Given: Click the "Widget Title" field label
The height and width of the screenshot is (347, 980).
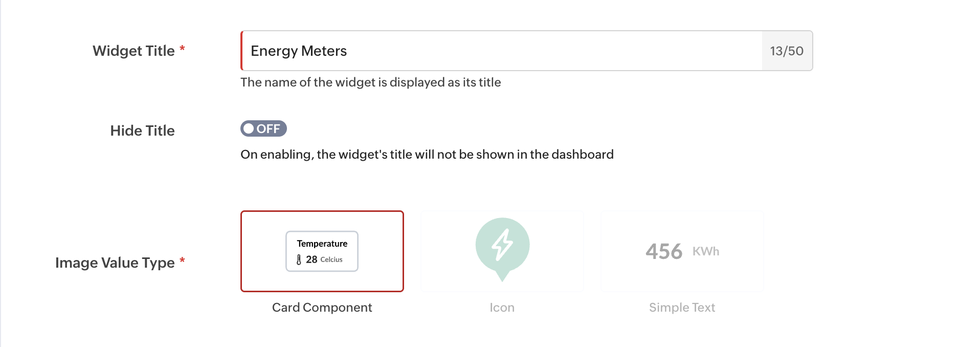Looking at the screenshot, I should pos(133,51).
